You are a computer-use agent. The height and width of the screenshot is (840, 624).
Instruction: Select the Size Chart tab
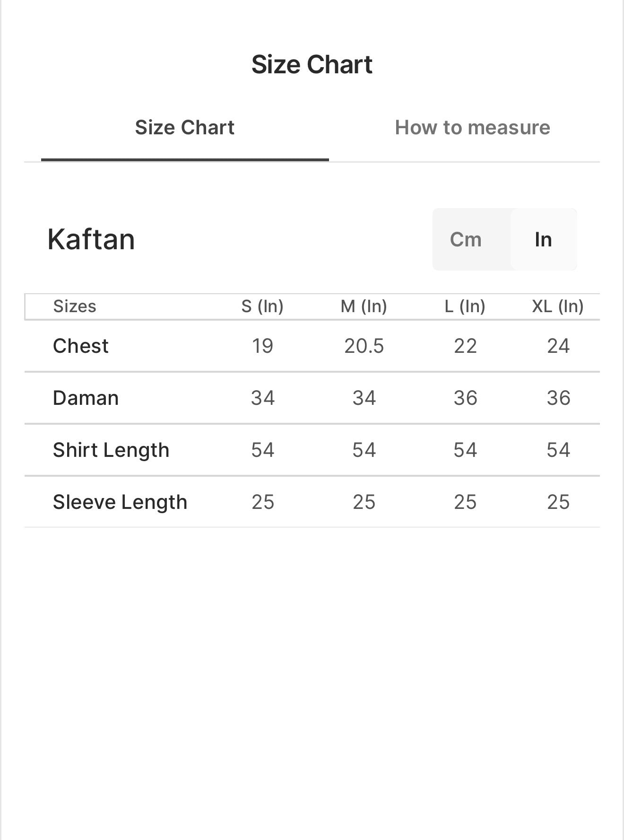click(x=185, y=128)
